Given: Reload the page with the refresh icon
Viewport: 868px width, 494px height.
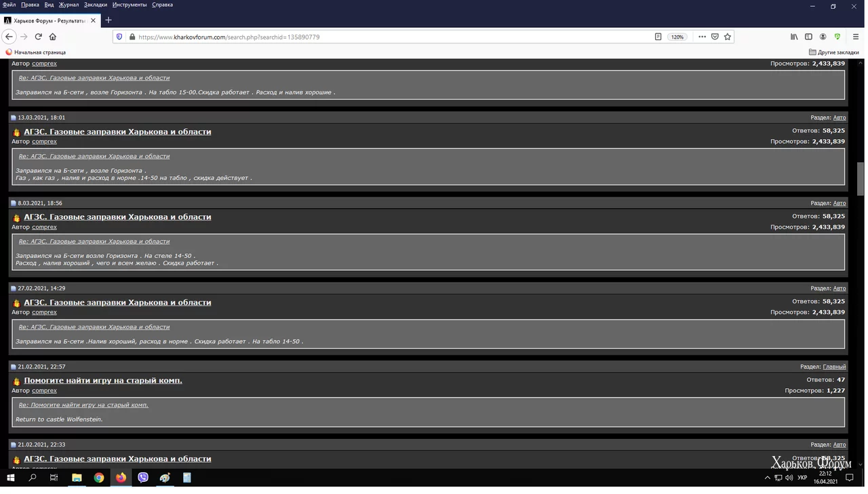Looking at the screenshot, I should pyautogui.click(x=38, y=37).
